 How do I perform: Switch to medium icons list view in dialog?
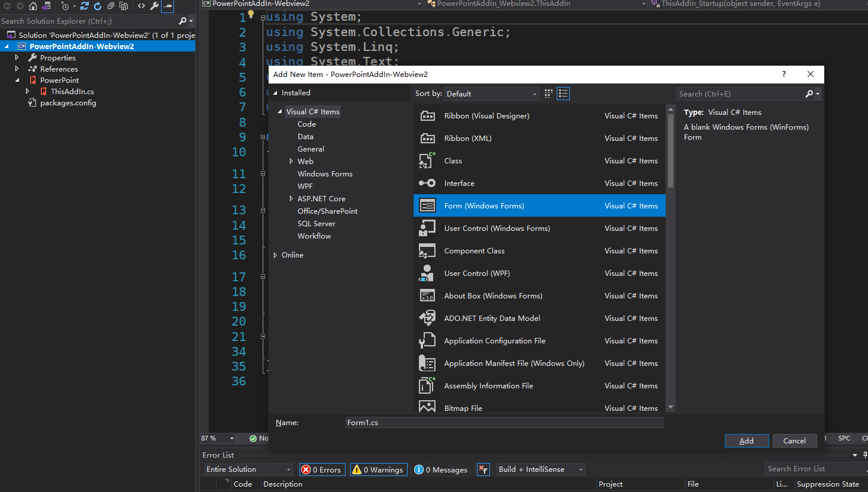pos(563,94)
